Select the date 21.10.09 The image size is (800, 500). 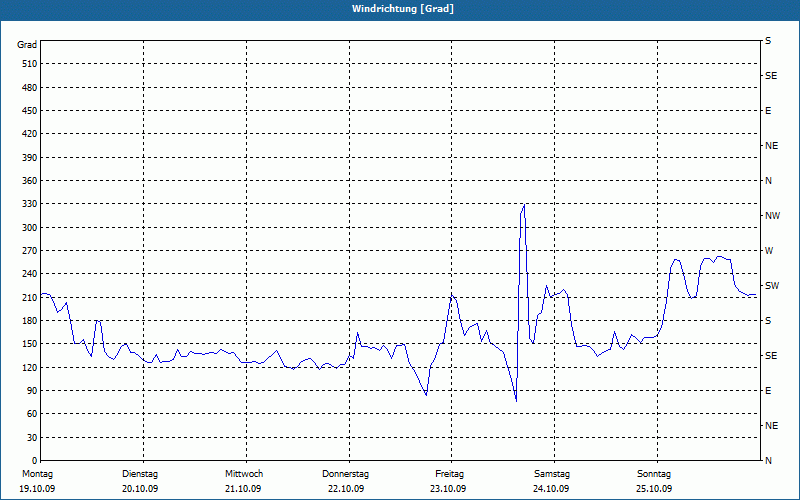tap(243, 489)
